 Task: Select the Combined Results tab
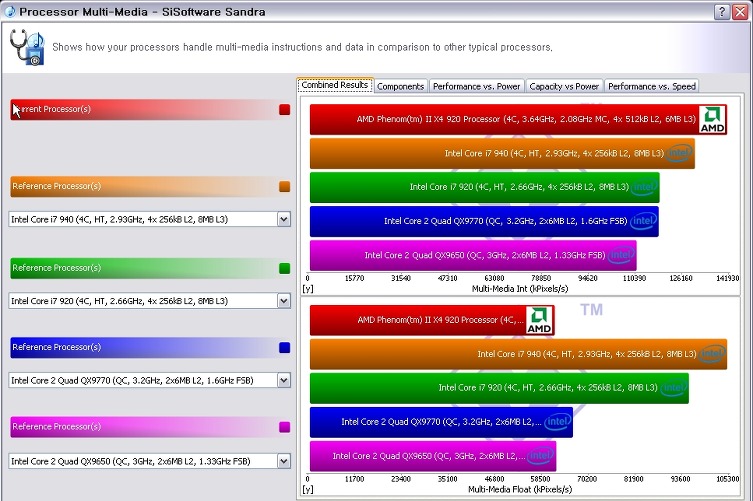(x=335, y=85)
